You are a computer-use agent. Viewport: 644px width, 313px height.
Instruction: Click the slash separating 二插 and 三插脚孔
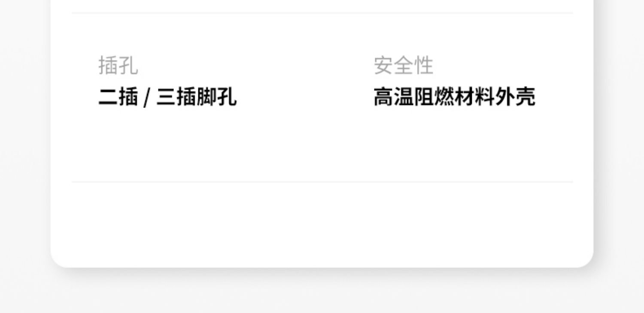[x=147, y=97]
